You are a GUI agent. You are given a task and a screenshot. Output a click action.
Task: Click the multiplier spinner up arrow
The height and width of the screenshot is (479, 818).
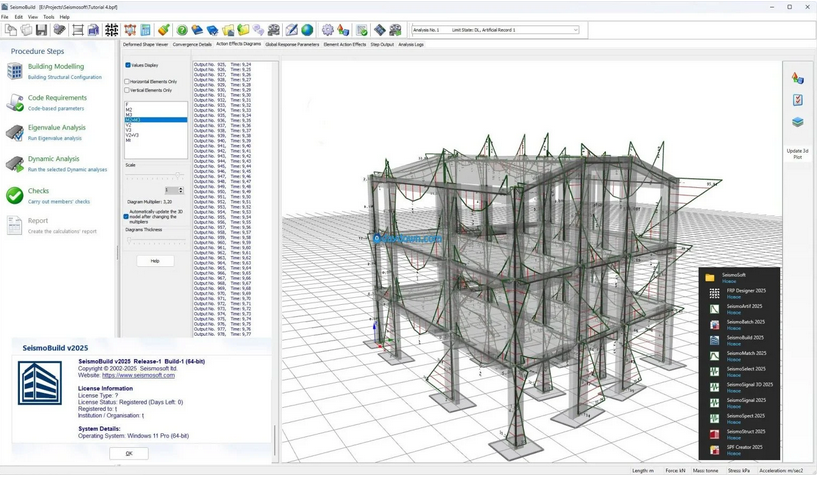point(181,188)
